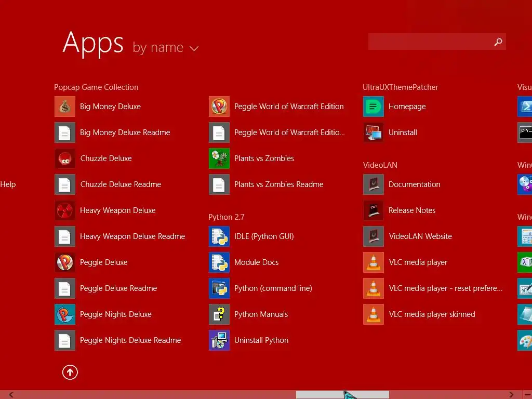Click the 'Python (command line)' label

coord(273,288)
